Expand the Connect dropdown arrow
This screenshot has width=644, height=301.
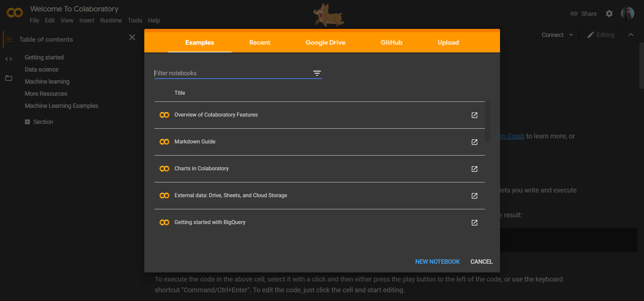point(571,35)
